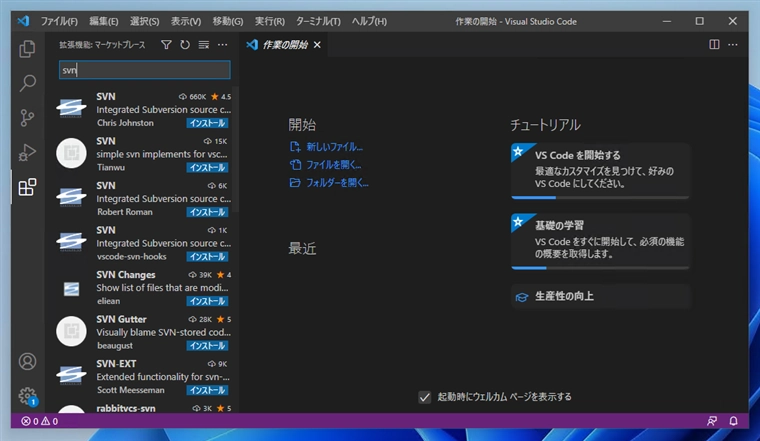Open the Run and Debug view
The image size is (760, 441).
(x=27, y=153)
